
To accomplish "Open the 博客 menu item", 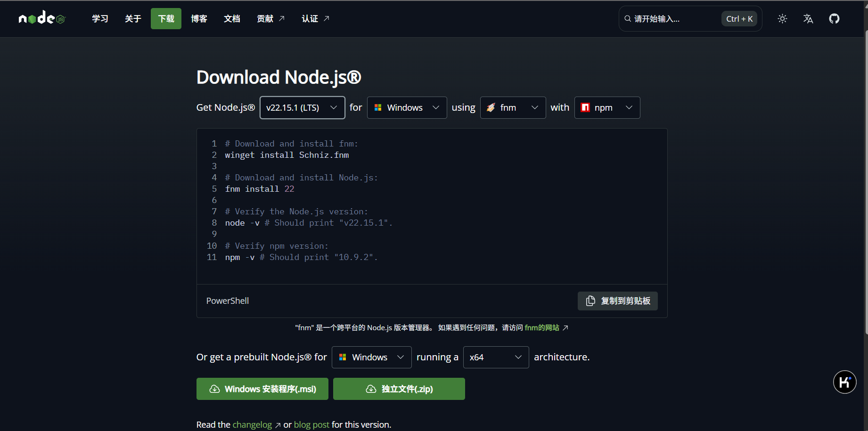I will pyautogui.click(x=199, y=19).
